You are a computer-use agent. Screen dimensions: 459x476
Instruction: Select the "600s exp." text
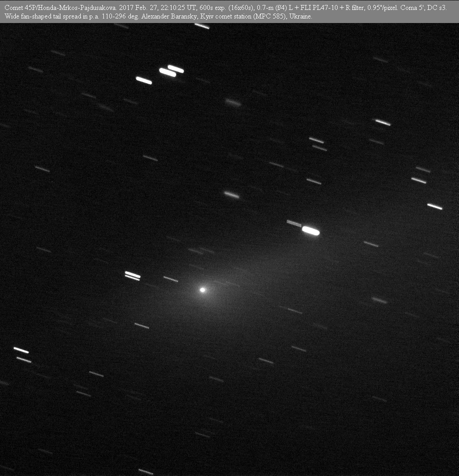(x=213, y=8)
